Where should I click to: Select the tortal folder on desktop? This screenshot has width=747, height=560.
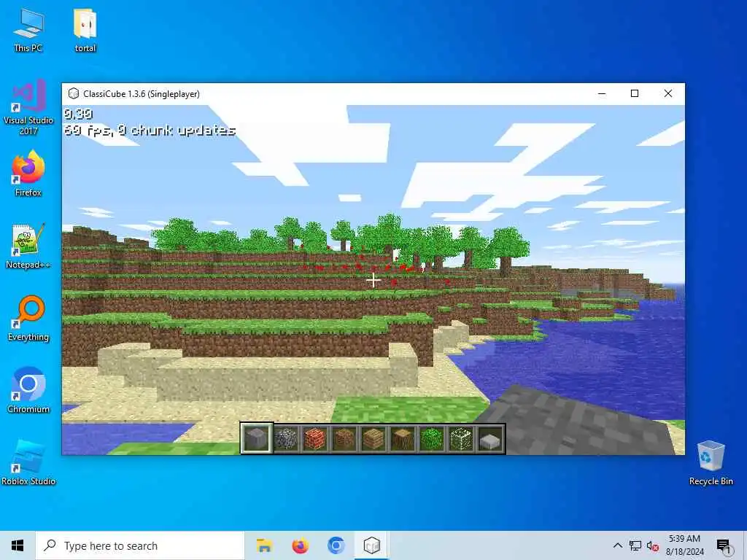85,30
